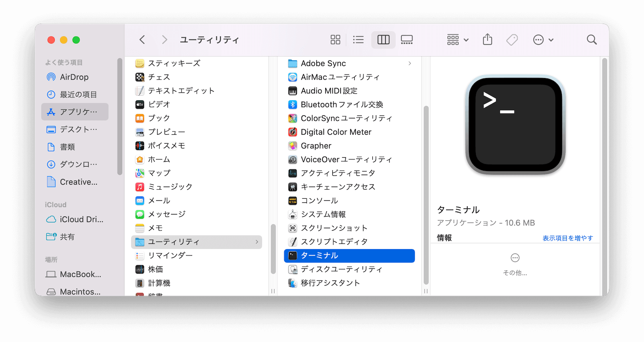Select the ミュージック app icon
This screenshot has width=644, height=342.
[x=140, y=187]
